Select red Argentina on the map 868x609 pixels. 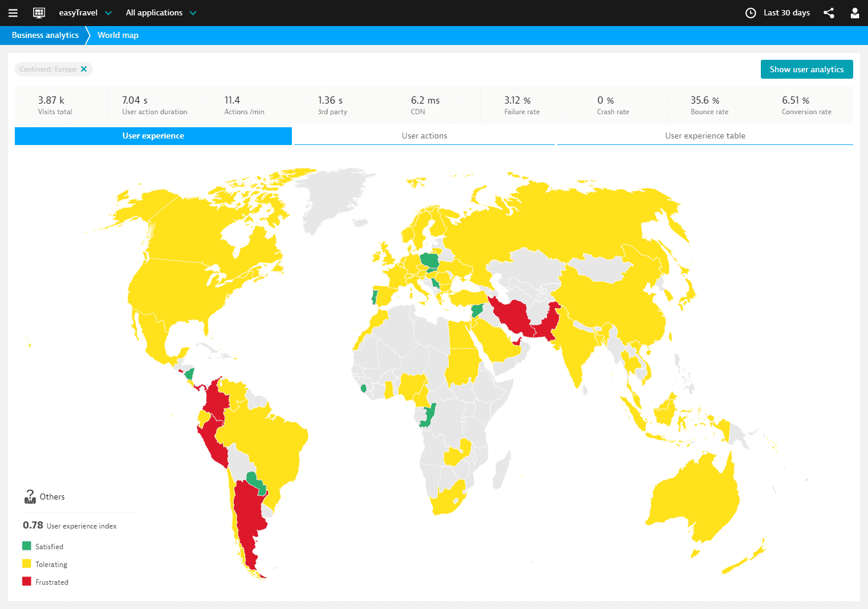pos(247,515)
